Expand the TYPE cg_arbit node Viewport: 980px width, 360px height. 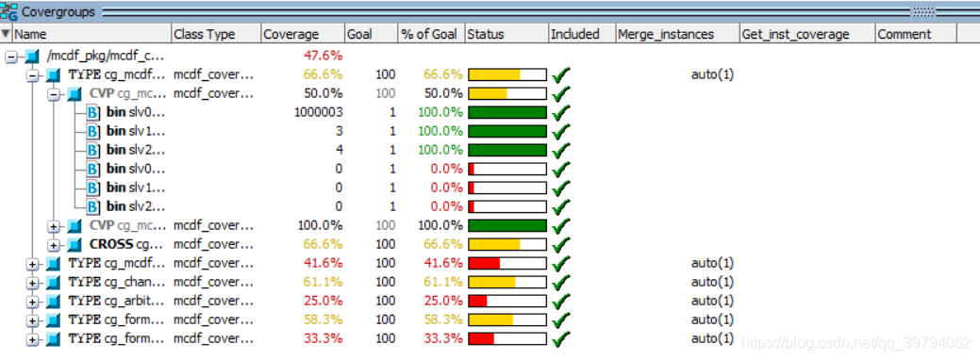32,302
